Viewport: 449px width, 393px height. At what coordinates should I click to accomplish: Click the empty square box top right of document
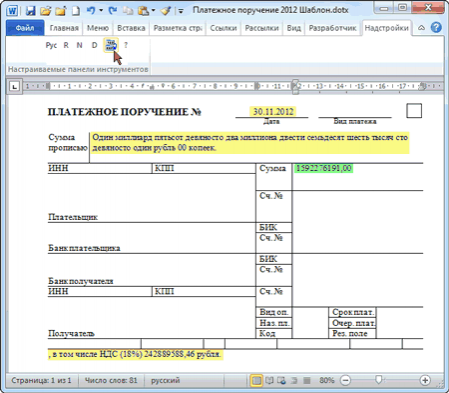414,111
